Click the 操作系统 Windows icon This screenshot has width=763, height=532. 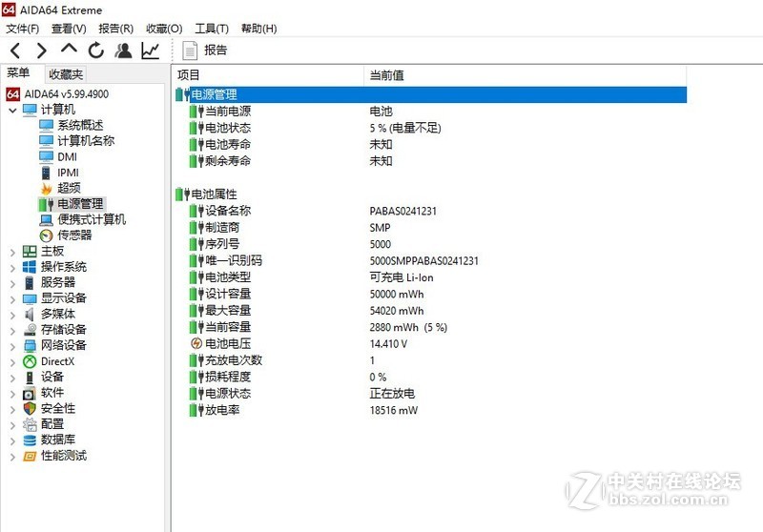30,267
